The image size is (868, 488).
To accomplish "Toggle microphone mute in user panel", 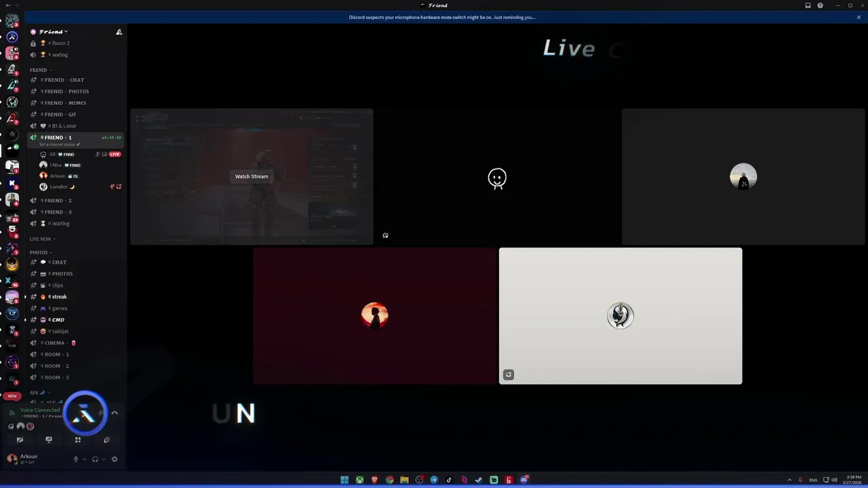I will pyautogui.click(x=76, y=459).
